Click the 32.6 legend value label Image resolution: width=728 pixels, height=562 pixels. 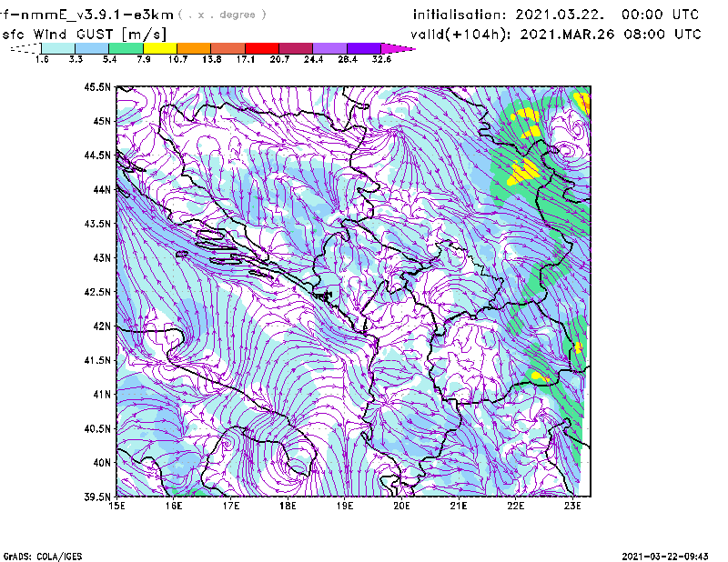coord(381,59)
